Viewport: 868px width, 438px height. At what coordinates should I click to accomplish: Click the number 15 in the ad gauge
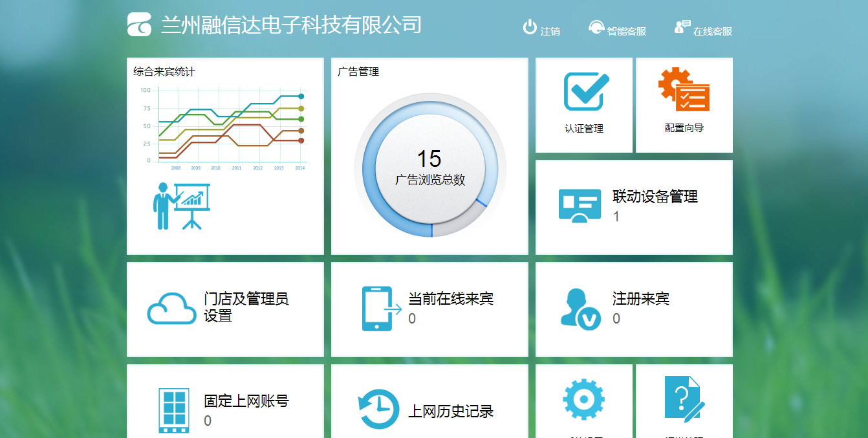coord(429,159)
